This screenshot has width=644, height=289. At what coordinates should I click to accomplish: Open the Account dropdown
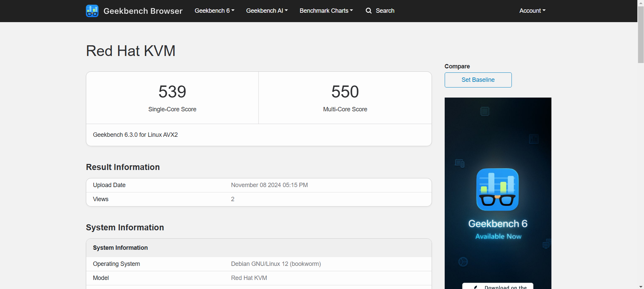[x=532, y=11]
